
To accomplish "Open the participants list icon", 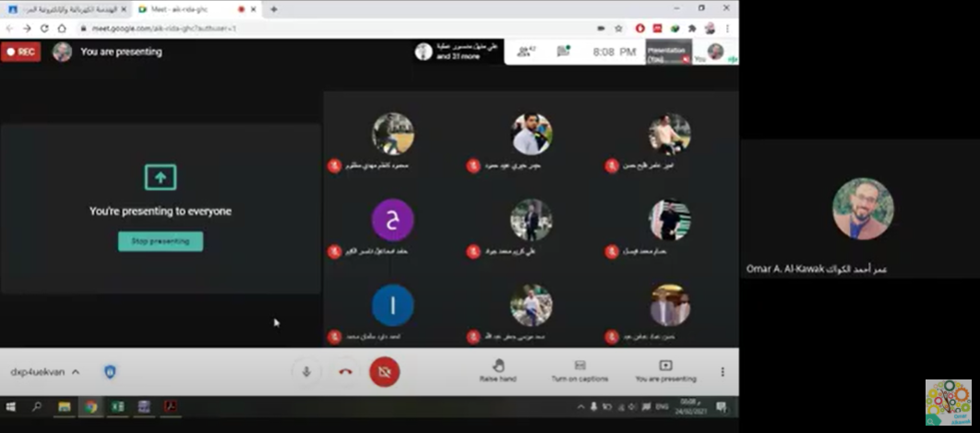I will click(x=527, y=52).
